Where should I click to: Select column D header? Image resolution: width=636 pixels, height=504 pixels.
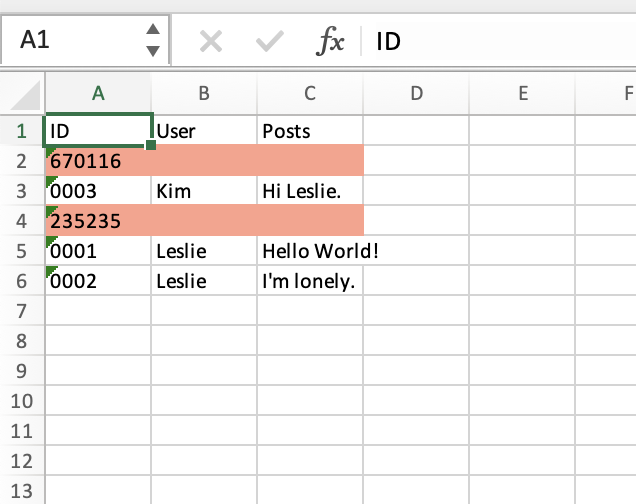point(416,94)
